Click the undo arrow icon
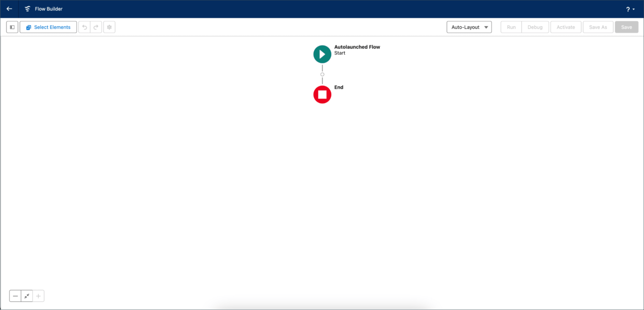 point(85,27)
